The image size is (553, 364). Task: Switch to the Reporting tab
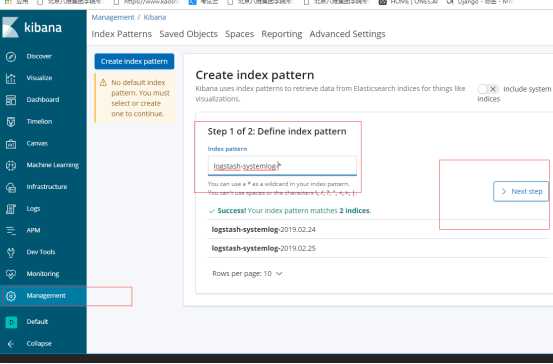(281, 34)
